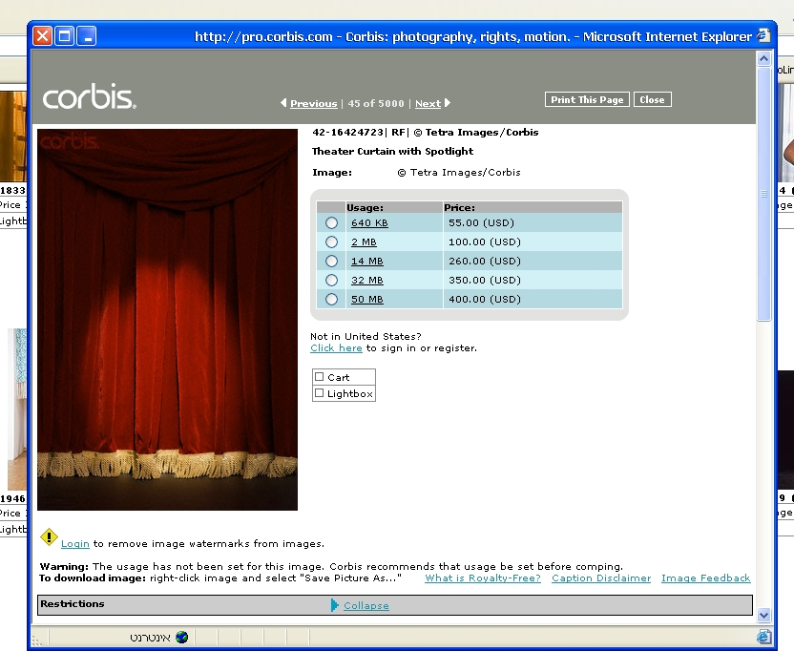Open the 'What is Royalty-Free?' link
The width and height of the screenshot is (794, 672).
click(x=483, y=577)
